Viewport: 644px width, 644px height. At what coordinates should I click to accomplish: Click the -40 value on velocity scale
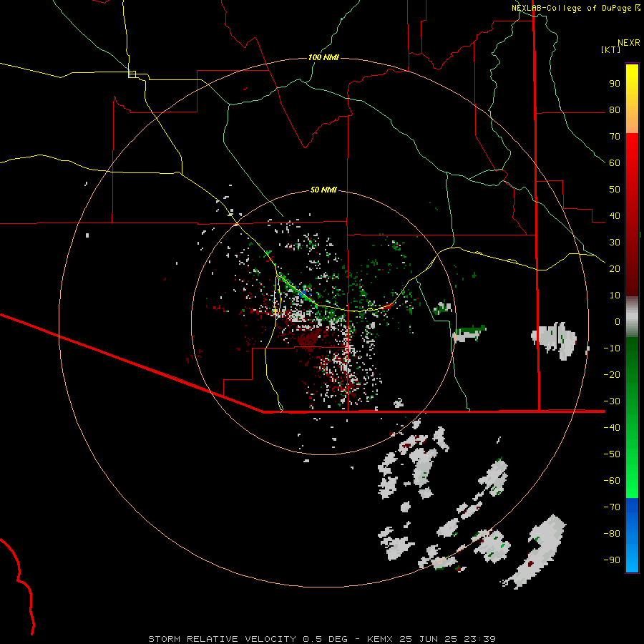(x=612, y=428)
